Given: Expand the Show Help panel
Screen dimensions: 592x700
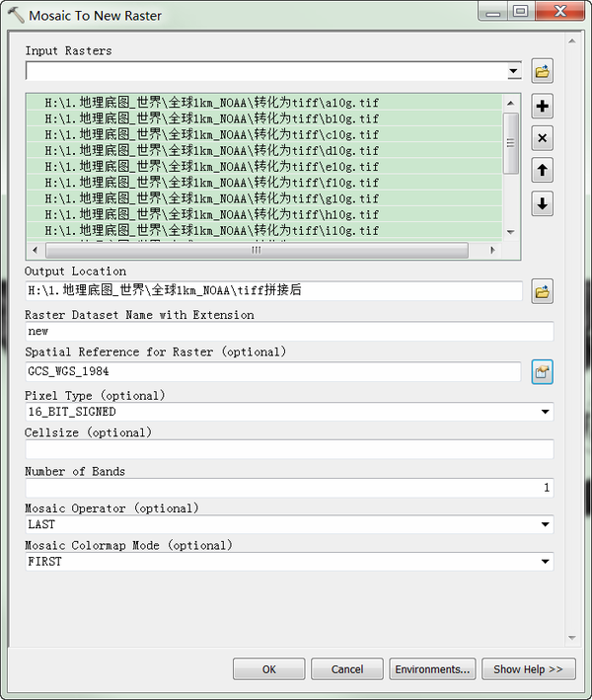Looking at the screenshot, I should [529, 669].
